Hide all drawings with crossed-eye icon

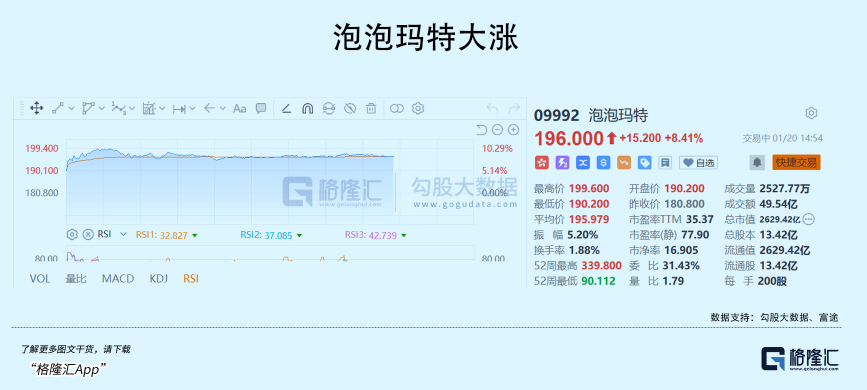(350, 108)
